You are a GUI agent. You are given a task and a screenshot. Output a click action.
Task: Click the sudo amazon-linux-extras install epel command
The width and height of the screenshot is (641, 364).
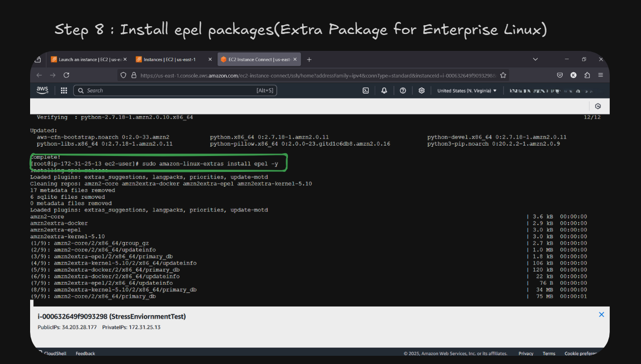tap(210, 164)
